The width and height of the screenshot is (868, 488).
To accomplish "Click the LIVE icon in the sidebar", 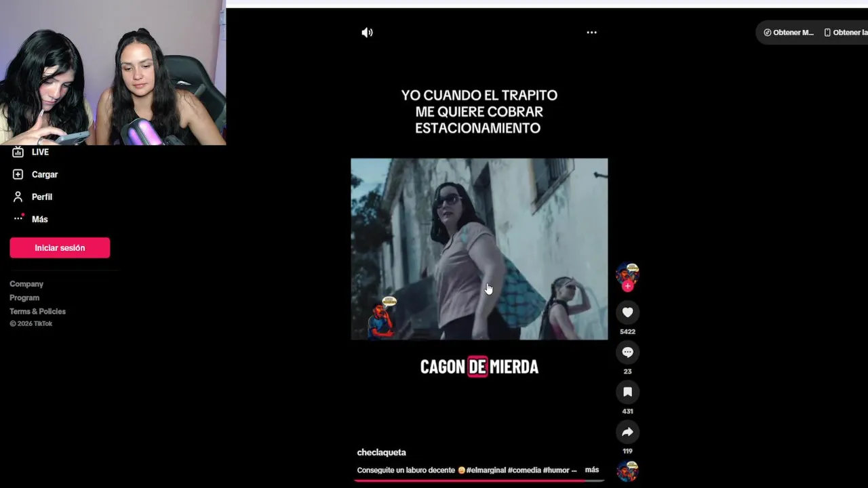I will click(18, 152).
